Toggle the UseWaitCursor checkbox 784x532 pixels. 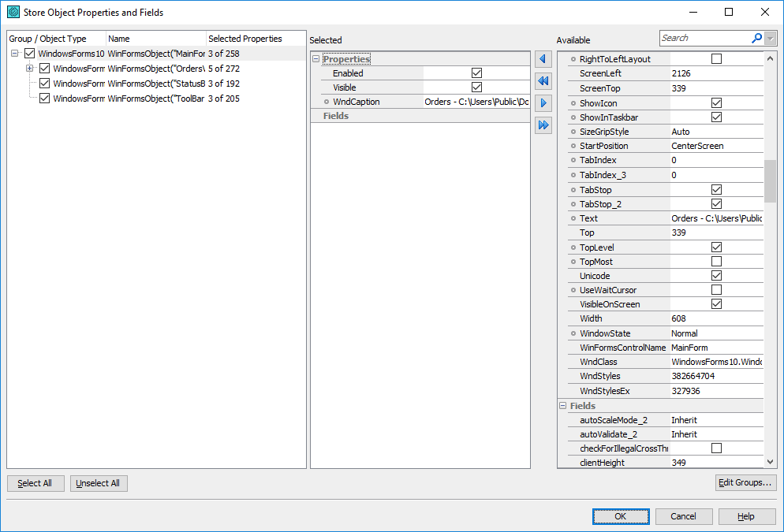[716, 290]
